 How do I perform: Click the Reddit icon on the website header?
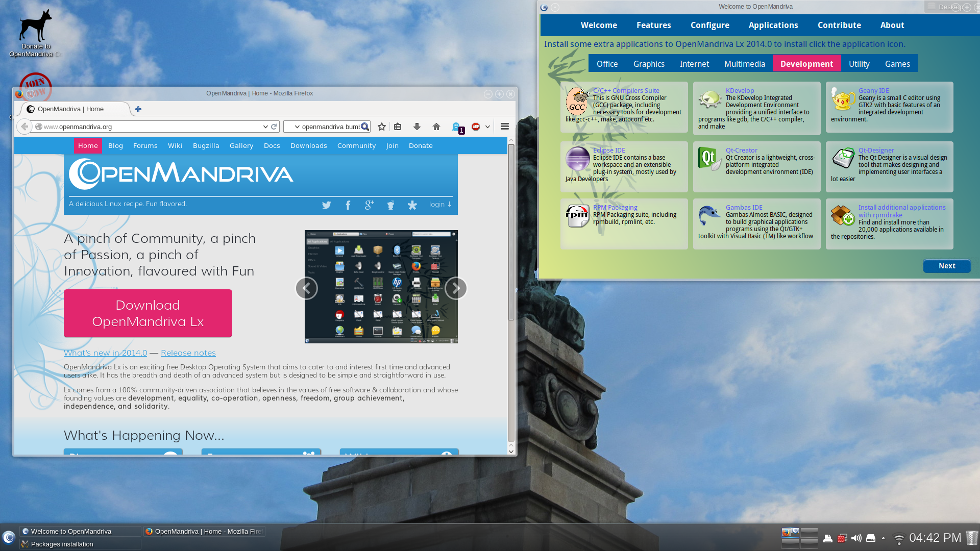click(x=391, y=205)
